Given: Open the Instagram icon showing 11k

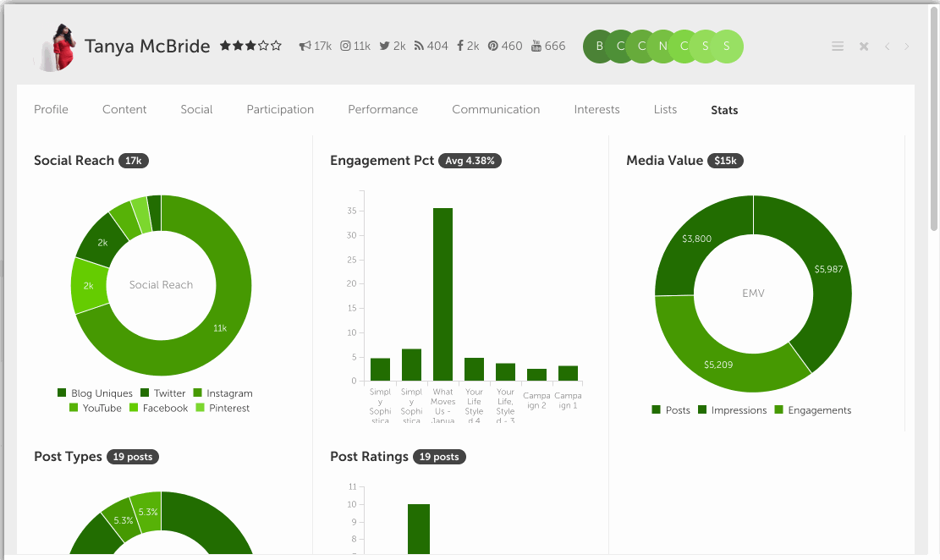Looking at the screenshot, I should 345,46.
